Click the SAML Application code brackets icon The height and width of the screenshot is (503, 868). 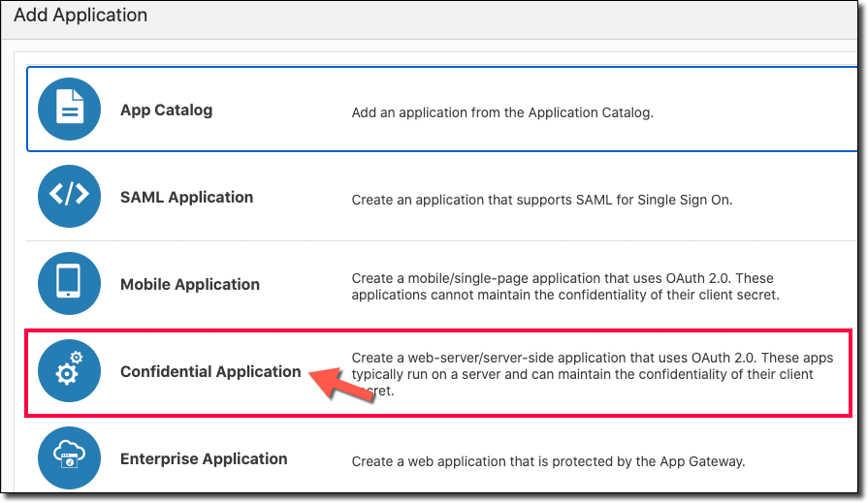pyautogui.click(x=69, y=196)
